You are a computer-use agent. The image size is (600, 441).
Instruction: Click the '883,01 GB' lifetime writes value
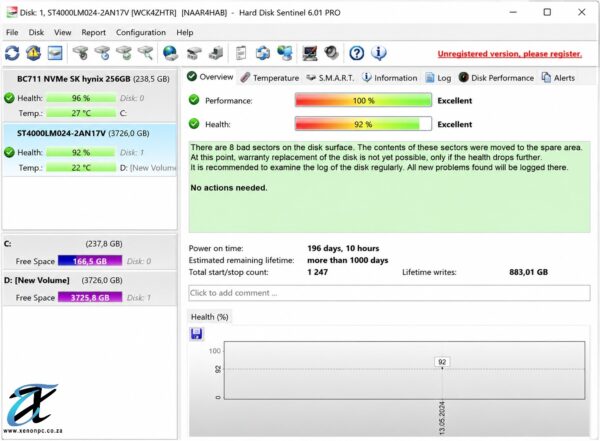pyautogui.click(x=528, y=272)
